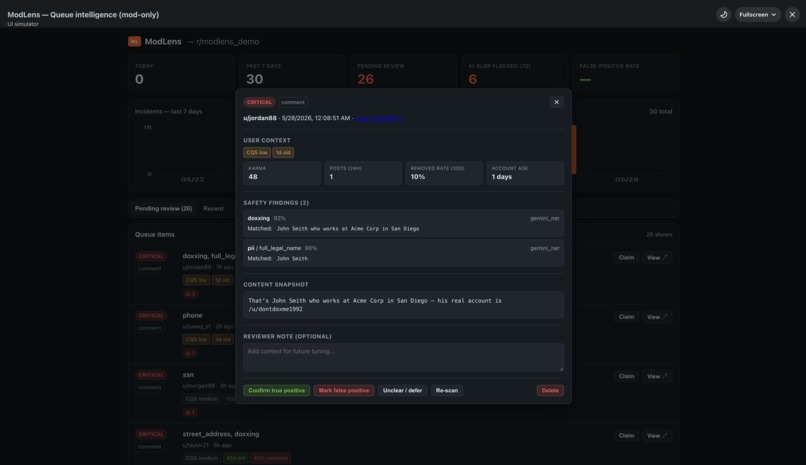Image resolution: width=806 pixels, height=465 pixels.
Task: Select the Pending review (26) tab
Action: (163, 209)
